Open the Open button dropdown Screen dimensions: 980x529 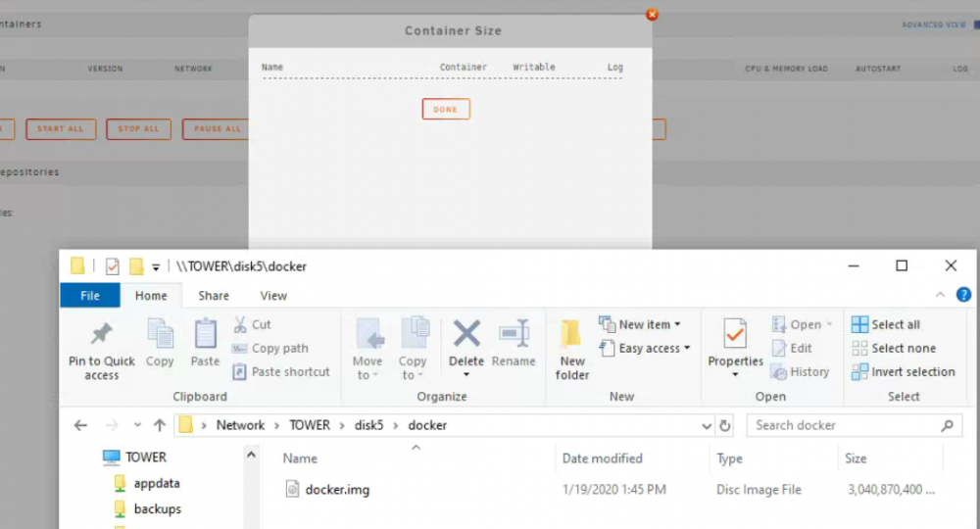pyautogui.click(x=830, y=325)
